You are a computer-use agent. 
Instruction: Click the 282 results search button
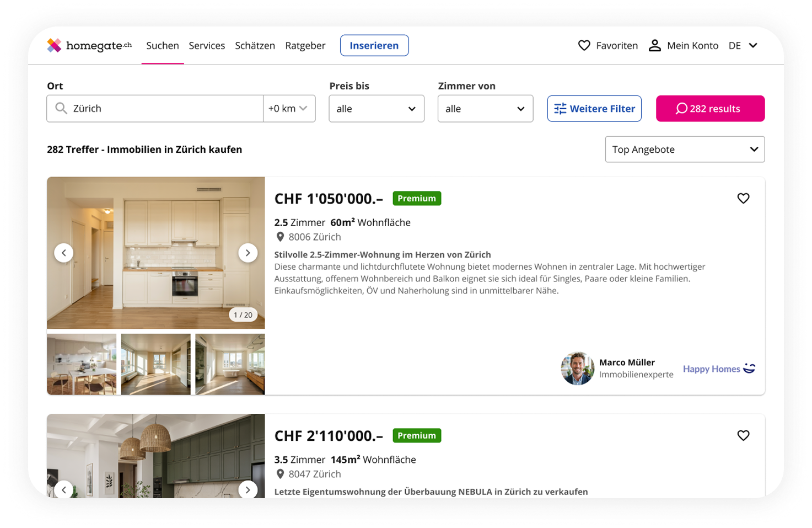(x=710, y=109)
